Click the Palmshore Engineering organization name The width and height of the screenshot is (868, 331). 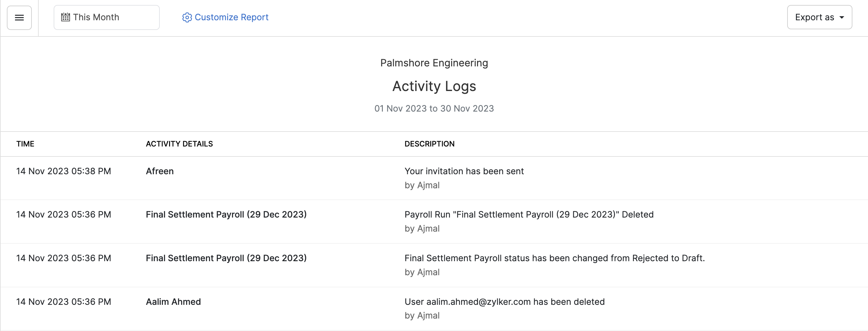pyautogui.click(x=434, y=63)
